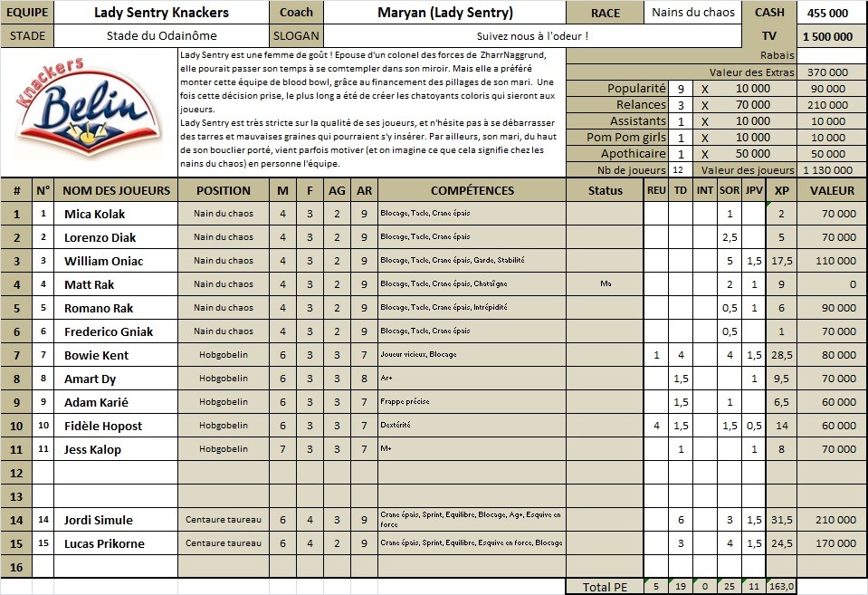The image size is (868, 595).
Task: Click row header number 16
Action: [16, 567]
